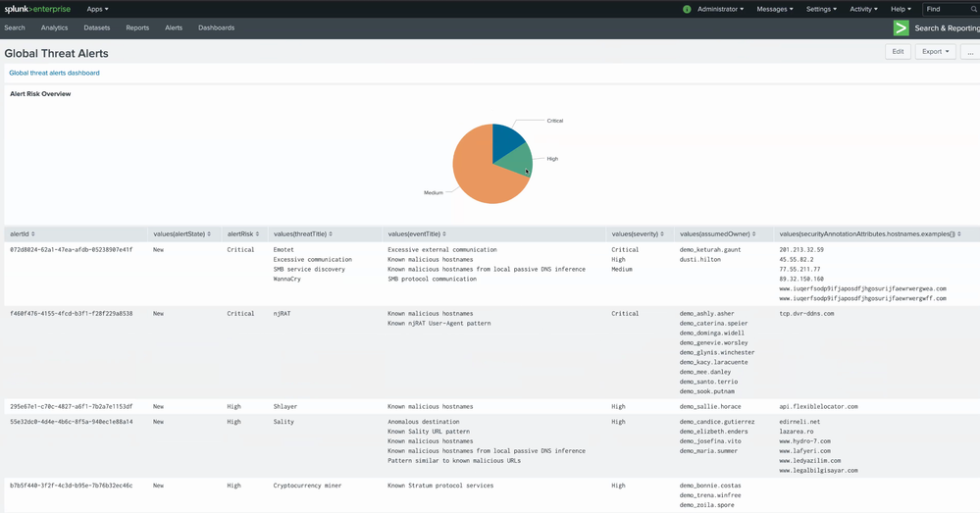Expand the Messages menu
This screenshot has height=513, width=980.
point(774,10)
